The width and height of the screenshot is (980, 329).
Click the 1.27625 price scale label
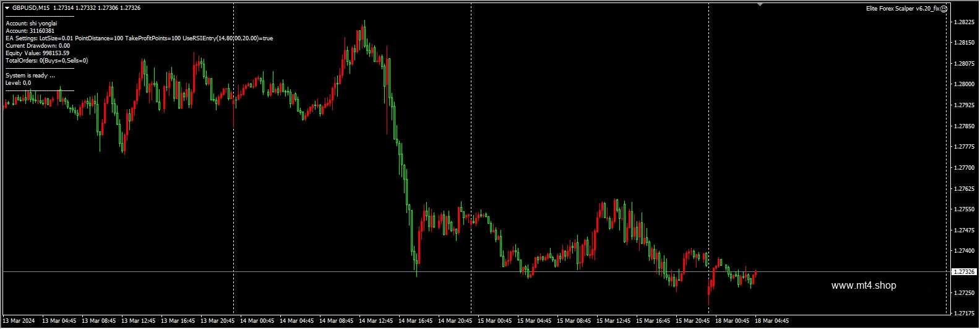965,189
